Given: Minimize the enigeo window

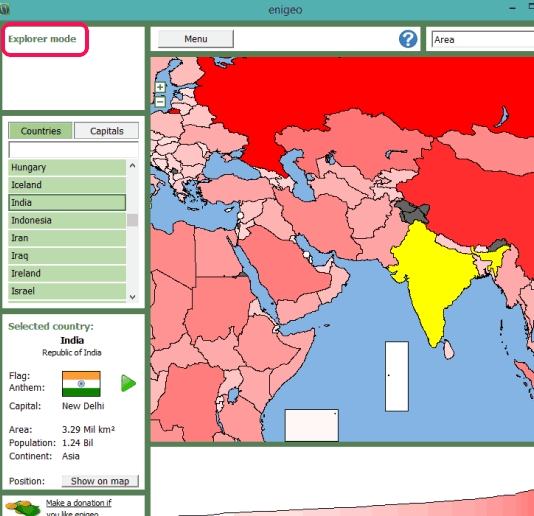Looking at the screenshot, I should [513, 8].
